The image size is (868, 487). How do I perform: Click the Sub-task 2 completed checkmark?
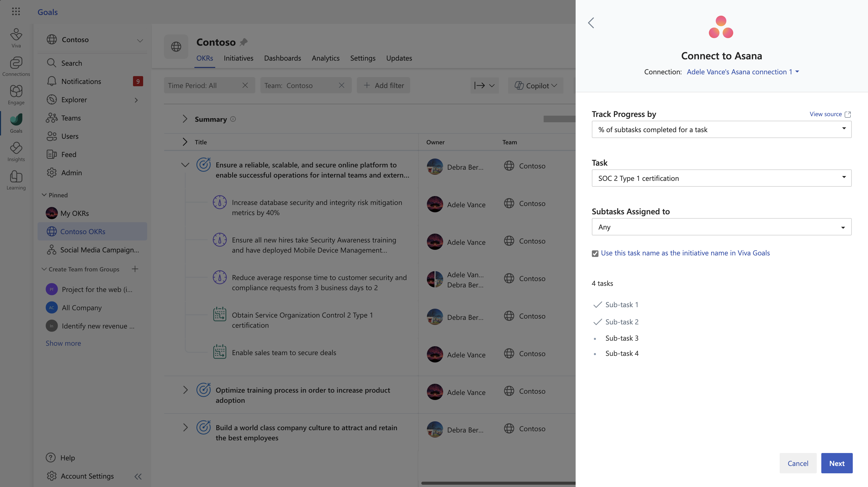[597, 322]
